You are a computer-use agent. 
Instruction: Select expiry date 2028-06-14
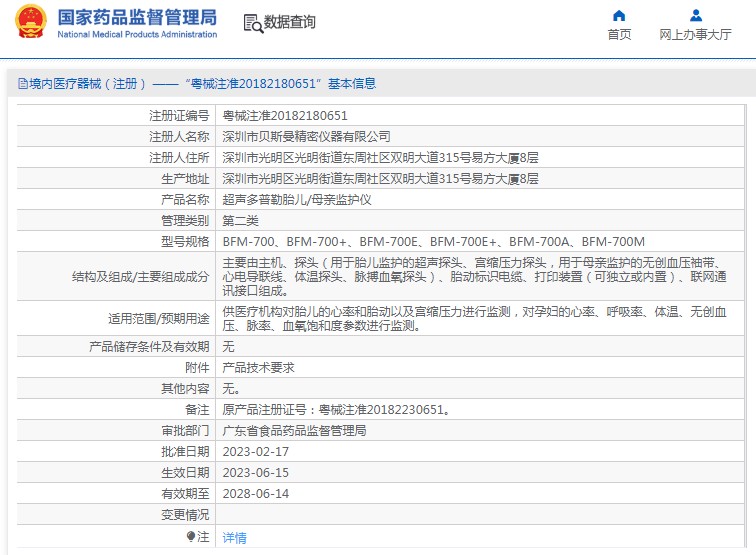(256, 494)
